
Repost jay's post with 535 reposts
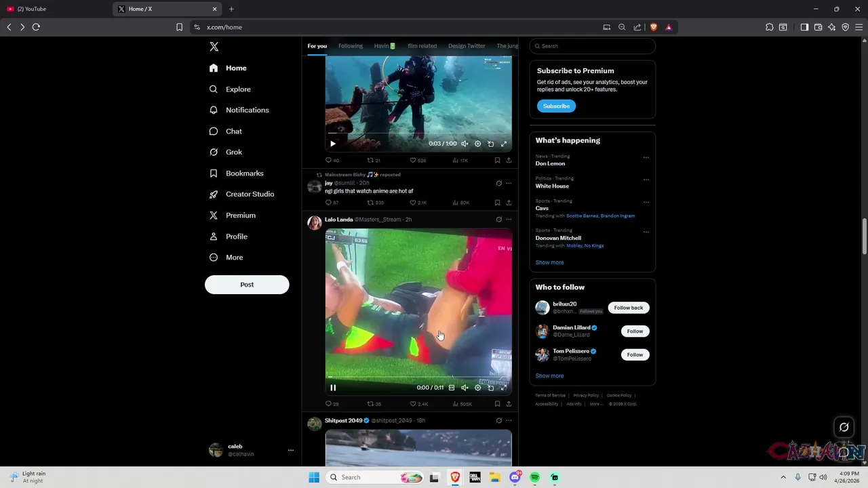(x=375, y=203)
